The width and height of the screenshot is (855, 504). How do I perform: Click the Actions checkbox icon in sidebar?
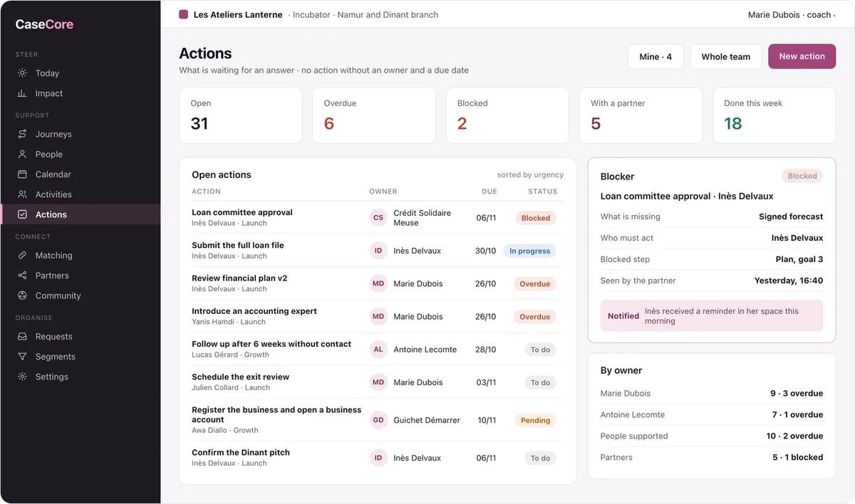(x=22, y=214)
